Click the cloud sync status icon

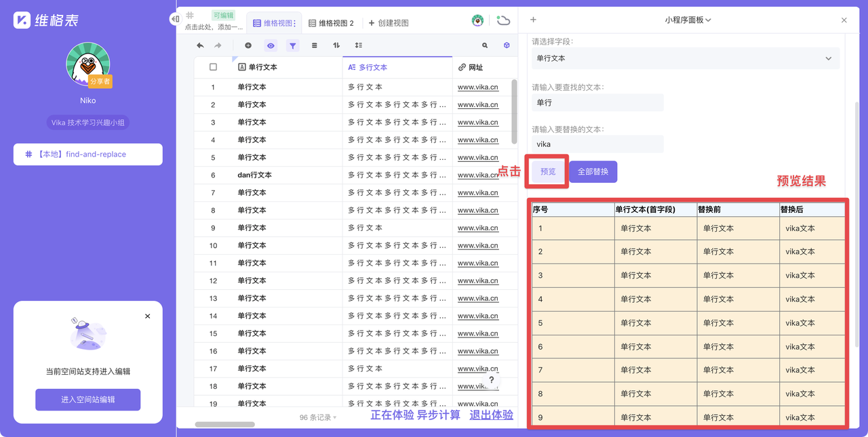coord(503,20)
